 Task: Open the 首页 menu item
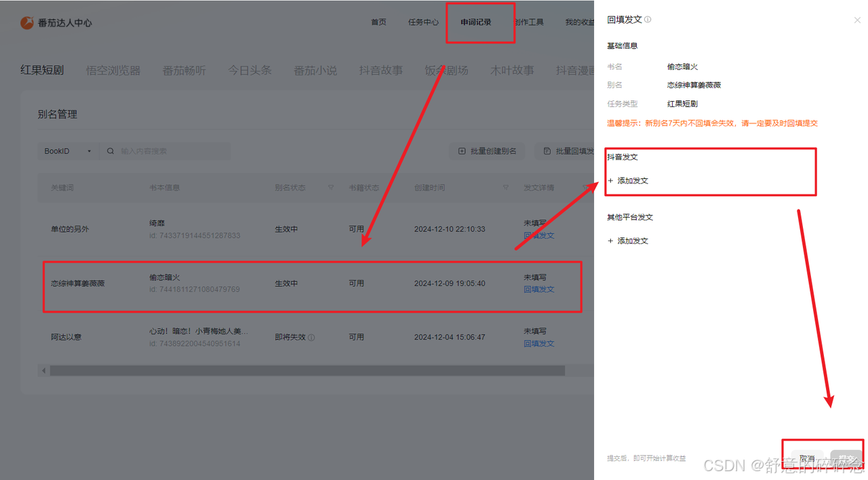point(378,22)
